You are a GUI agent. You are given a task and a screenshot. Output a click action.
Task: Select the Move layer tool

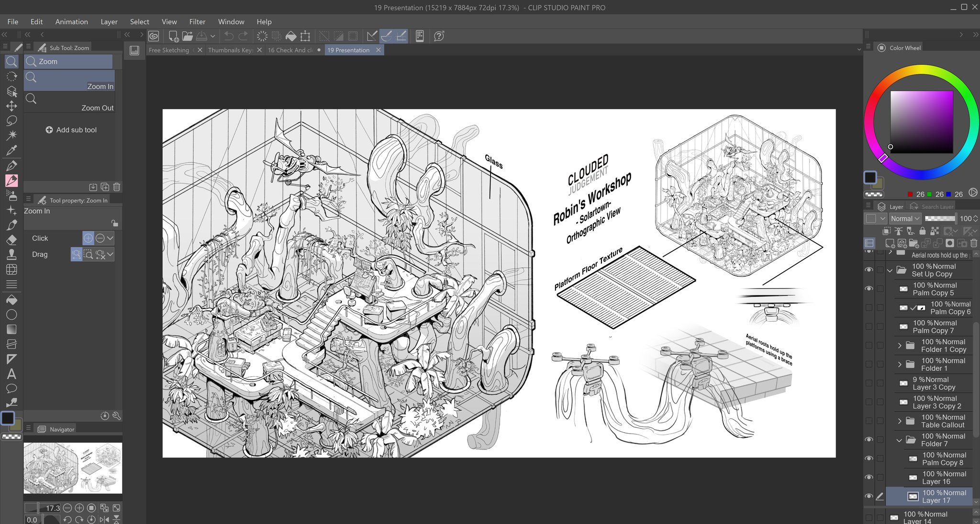(x=11, y=106)
